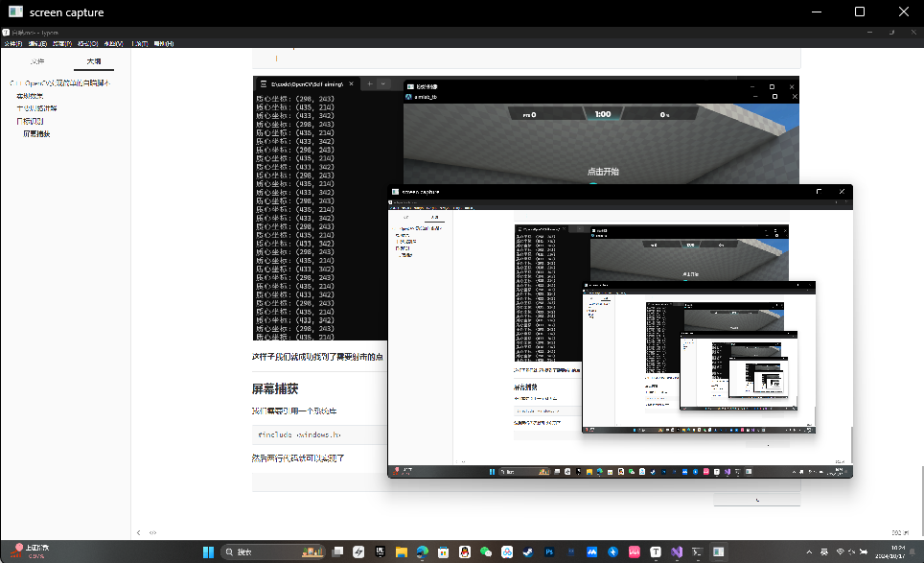This screenshot has width=924, height=563.
Task: Open WeChat from the taskbar
Action: pos(485,552)
